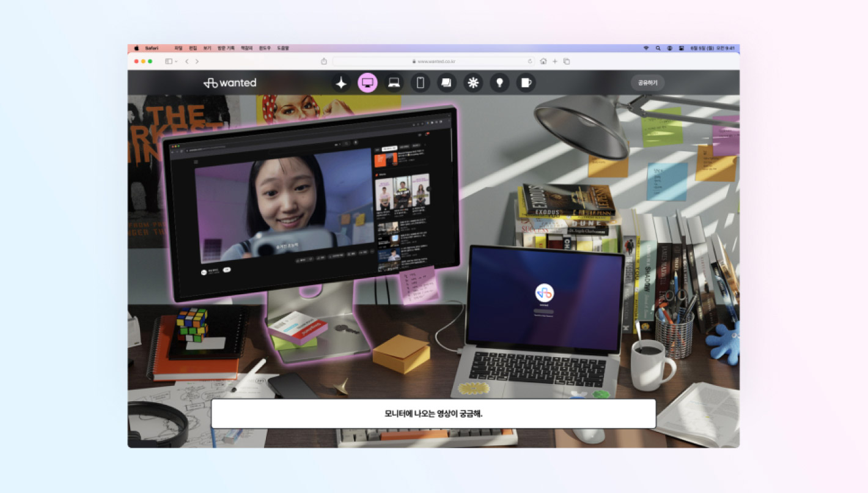Click the Wi-Fi icon in menu bar
The image size is (868, 493).
tap(646, 48)
